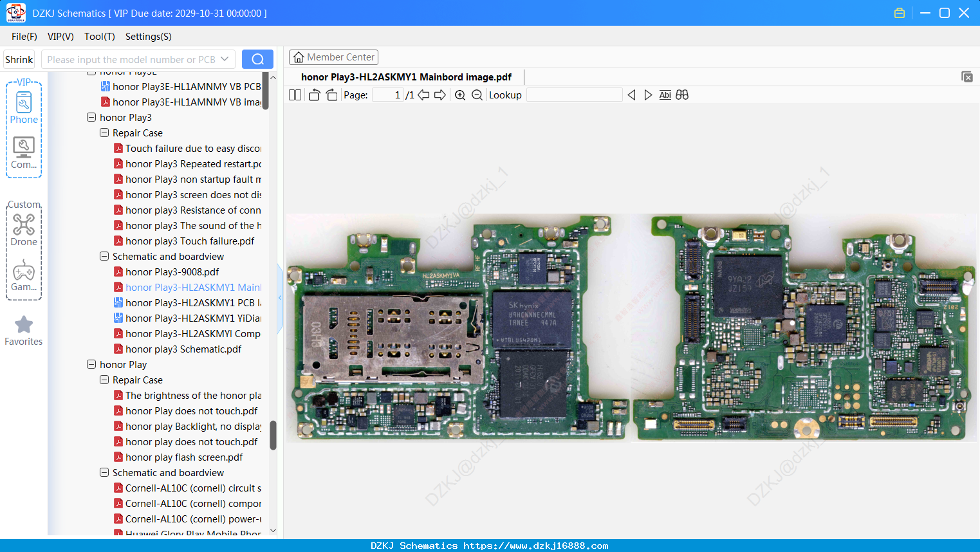Open honor Play3 Repeated restart PDF

click(x=187, y=164)
